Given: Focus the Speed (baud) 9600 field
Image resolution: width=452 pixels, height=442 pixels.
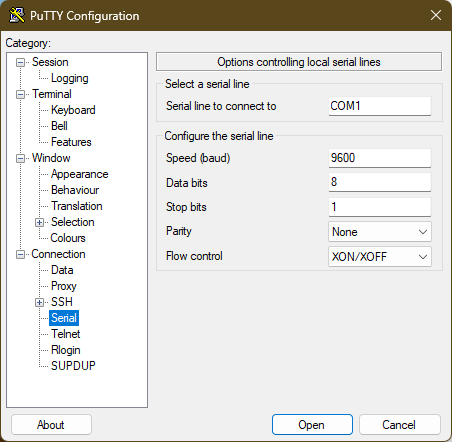Looking at the screenshot, I should click(380, 158).
